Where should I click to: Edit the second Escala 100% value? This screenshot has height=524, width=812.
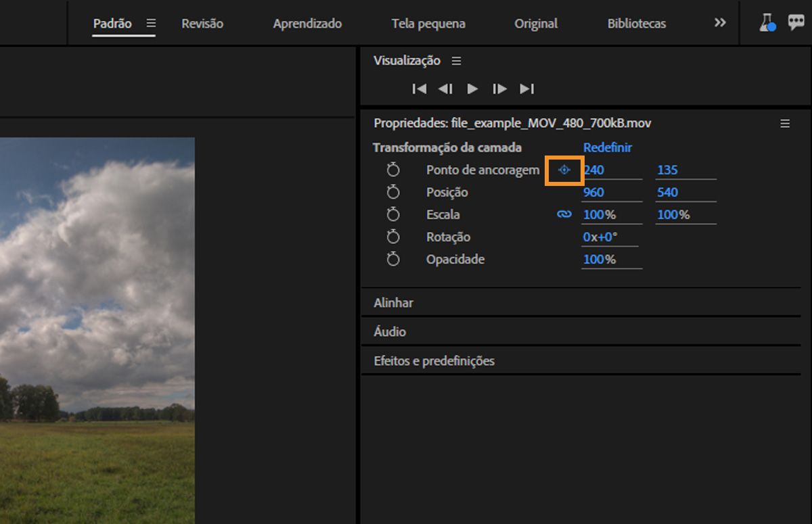pyautogui.click(x=685, y=215)
